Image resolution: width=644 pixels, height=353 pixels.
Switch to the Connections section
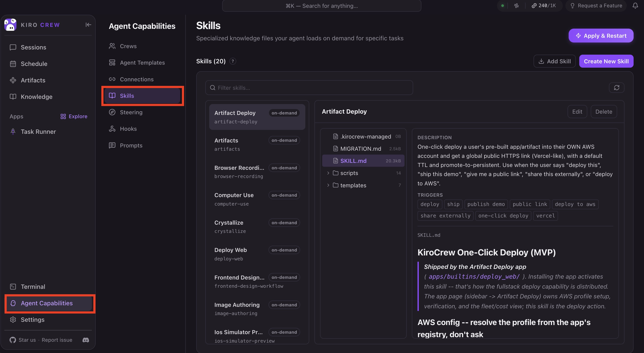(x=142, y=79)
